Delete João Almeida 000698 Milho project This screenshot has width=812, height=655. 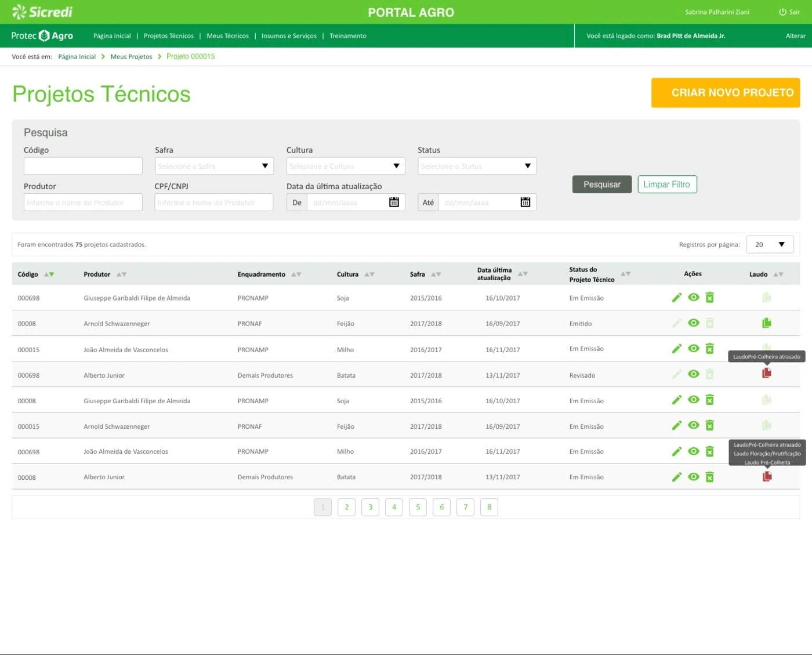[709, 451]
